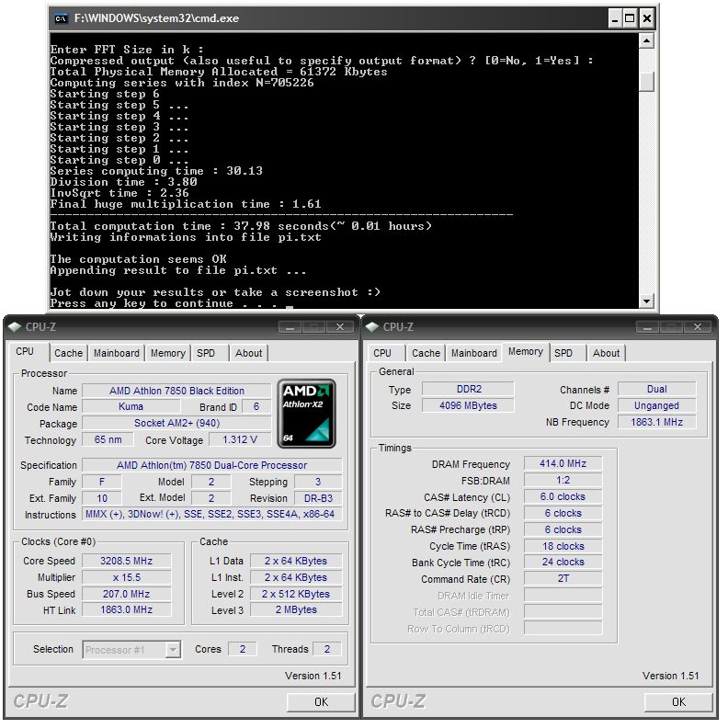This screenshot has height=728, width=728.
Task: Click cmd scrollbar down arrow
Action: [x=646, y=301]
